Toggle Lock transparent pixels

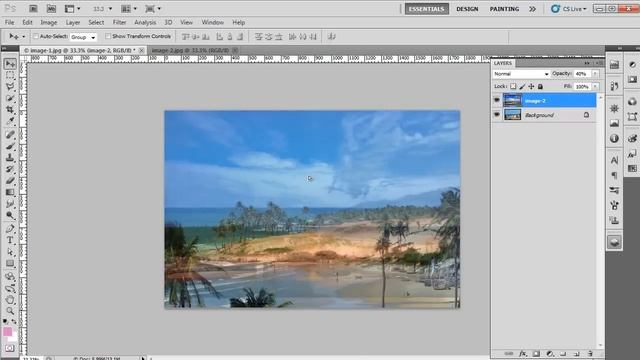513,87
